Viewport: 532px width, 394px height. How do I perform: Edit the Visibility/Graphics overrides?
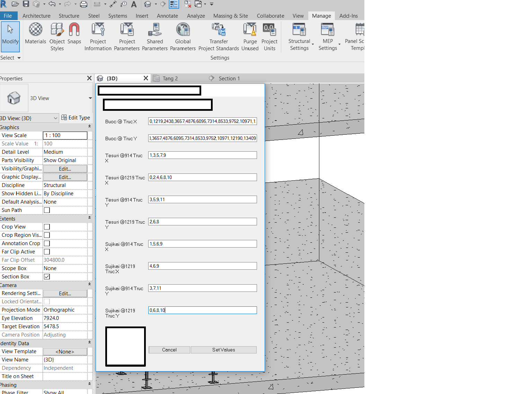(65, 169)
